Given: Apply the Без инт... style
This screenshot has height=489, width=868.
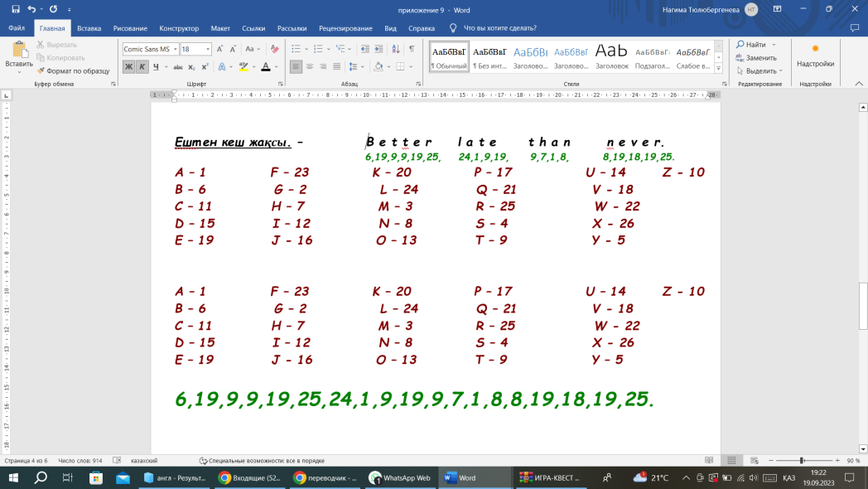Looking at the screenshot, I should click(489, 56).
